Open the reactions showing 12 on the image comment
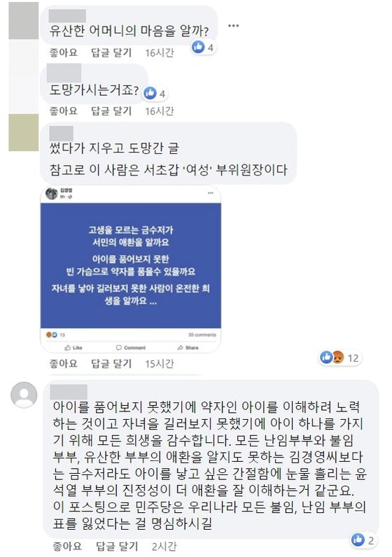 [x=340, y=358]
